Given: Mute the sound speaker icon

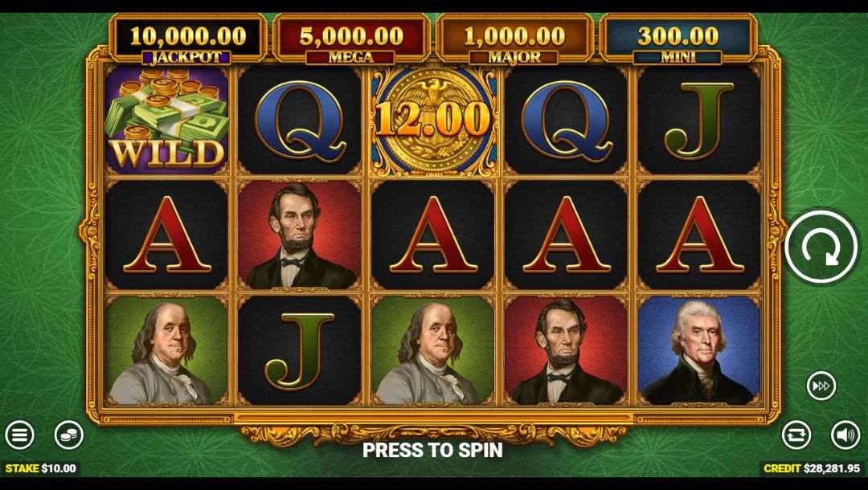Looking at the screenshot, I should coord(845,435).
